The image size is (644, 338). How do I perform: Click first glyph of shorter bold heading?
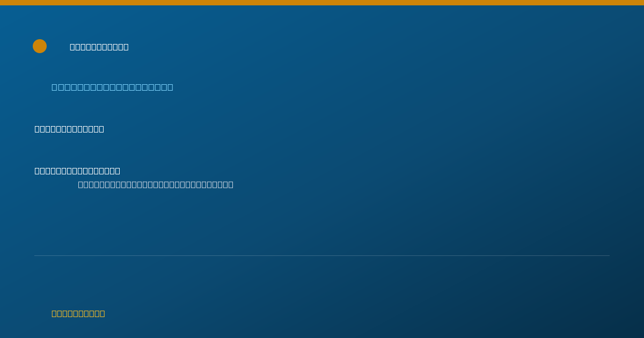pyautogui.click(x=38, y=129)
